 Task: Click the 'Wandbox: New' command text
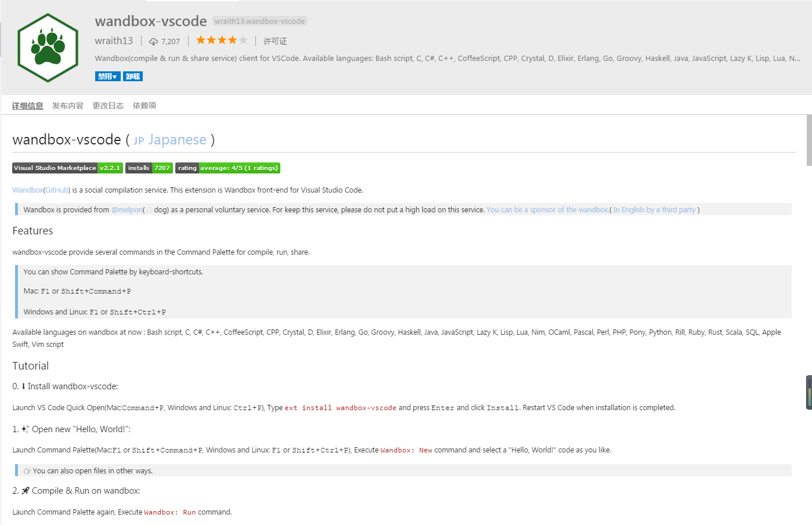(406, 450)
